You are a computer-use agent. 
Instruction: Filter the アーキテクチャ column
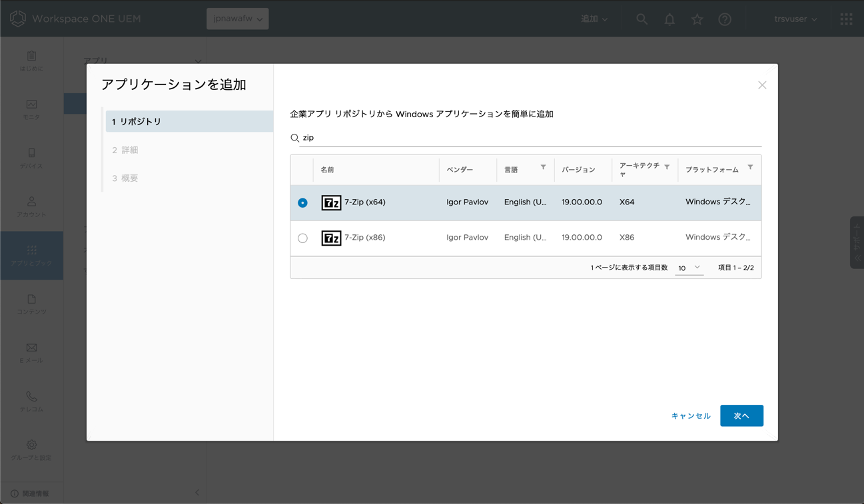point(667,167)
